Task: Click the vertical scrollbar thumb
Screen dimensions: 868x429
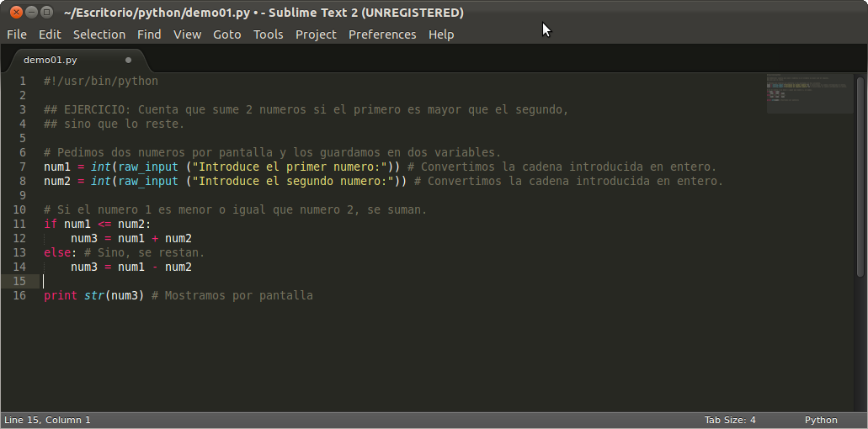Action: [860, 177]
